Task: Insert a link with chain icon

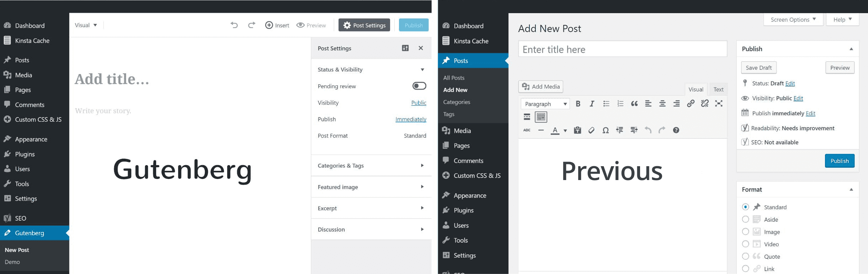Action: (x=691, y=104)
